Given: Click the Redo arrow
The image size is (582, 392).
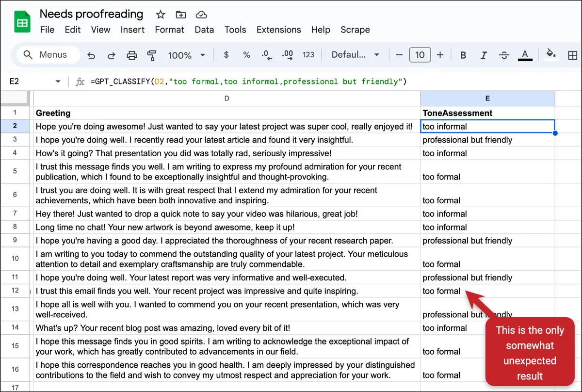Looking at the screenshot, I should pos(111,55).
